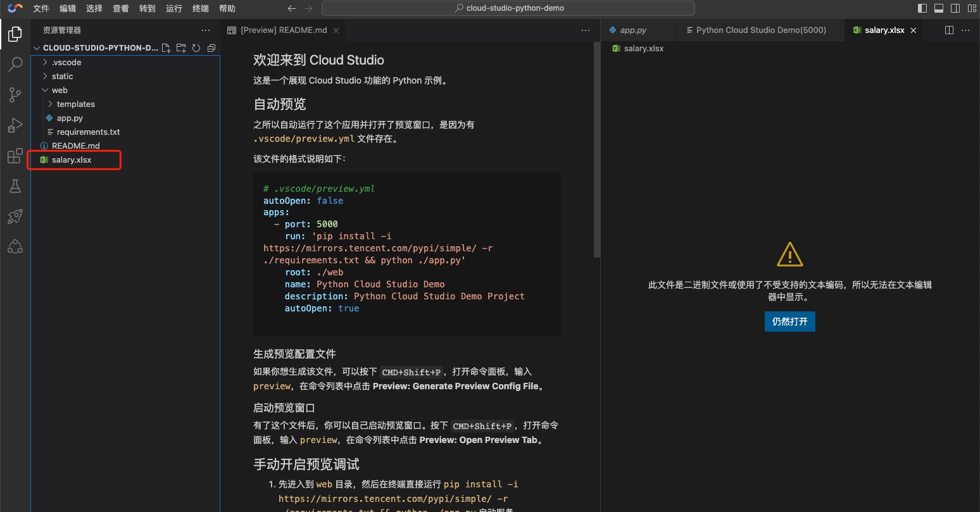This screenshot has height=512, width=980.
Task: Toggle the primary side bar layout
Action: coord(922,8)
